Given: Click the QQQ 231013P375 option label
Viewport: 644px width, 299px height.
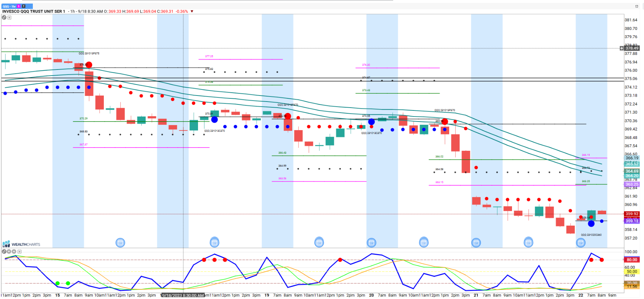Looking at the screenshot, I should pyautogui.click(x=89, y=53).
